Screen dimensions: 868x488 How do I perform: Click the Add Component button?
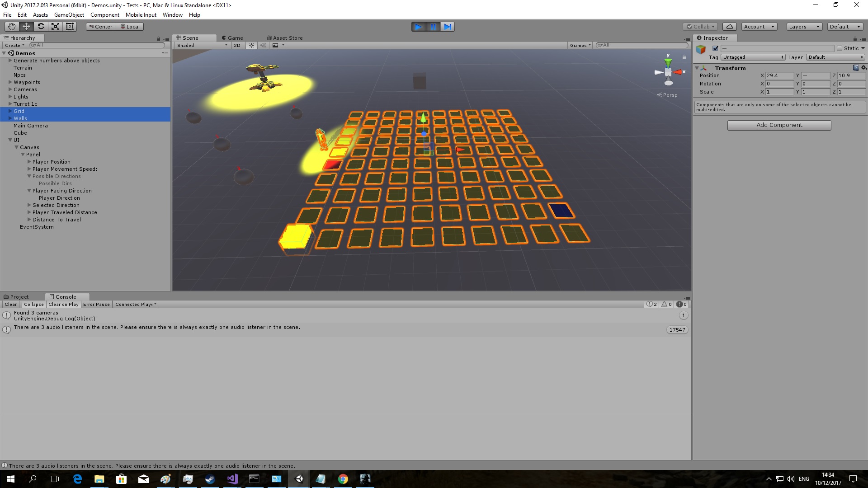click(x=779, y=125)
